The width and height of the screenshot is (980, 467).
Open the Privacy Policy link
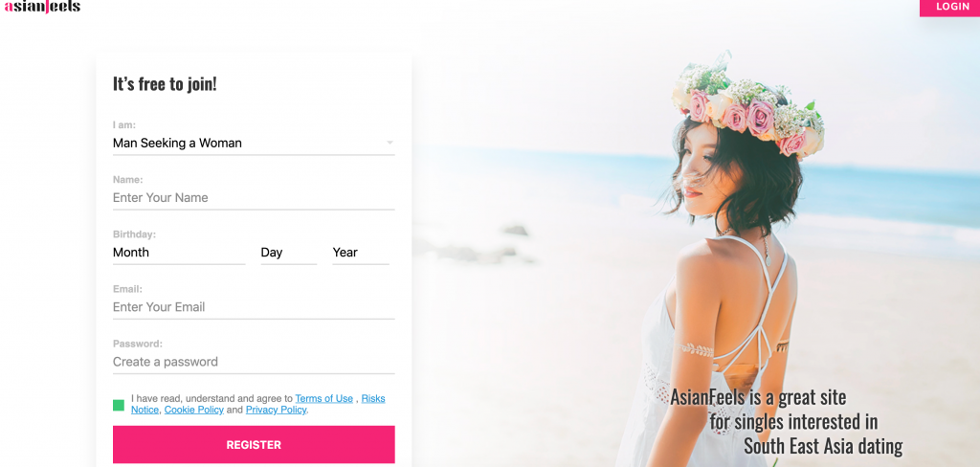277,411
